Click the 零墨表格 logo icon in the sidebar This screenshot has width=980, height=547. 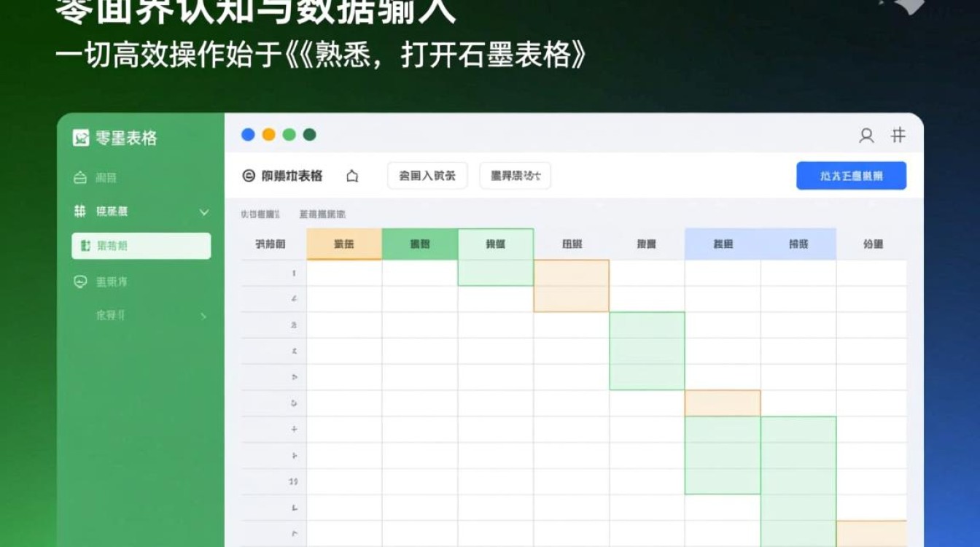tap(80, 138)
